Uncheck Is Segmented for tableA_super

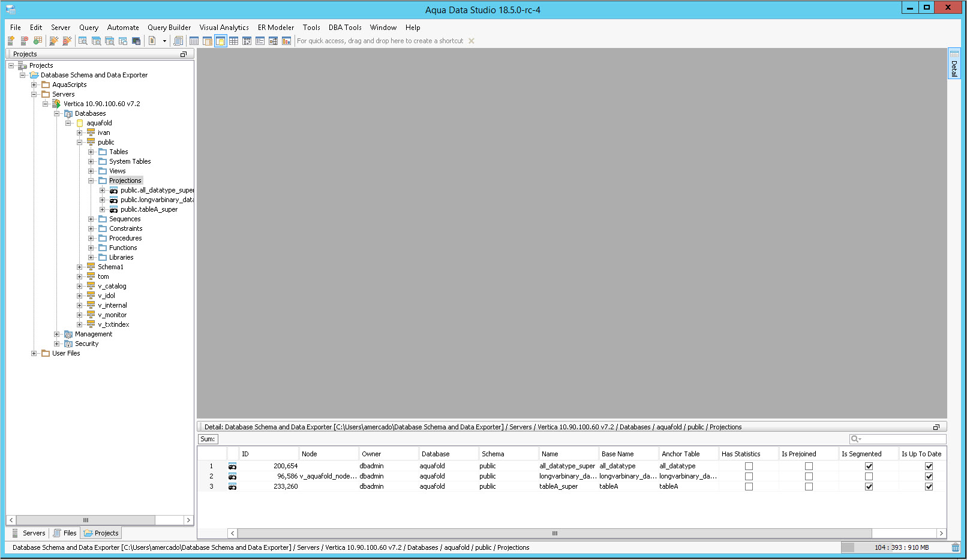pyautogui.click(x=869, y=486)
